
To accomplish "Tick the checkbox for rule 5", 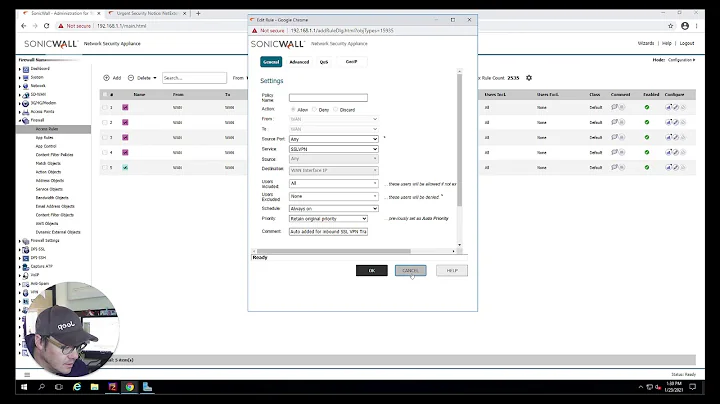I will tap(105, 168).
